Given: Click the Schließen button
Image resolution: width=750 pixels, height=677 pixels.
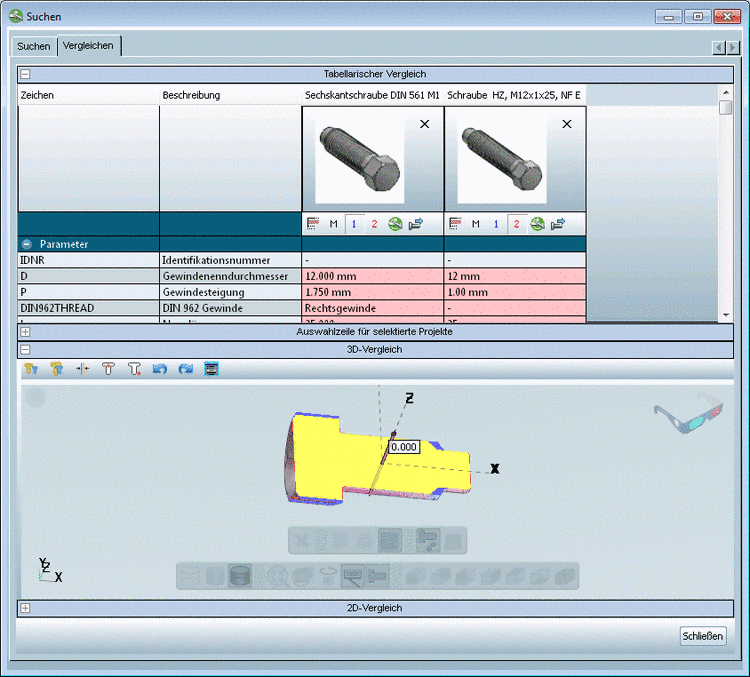Looking at the screenshot, I should (703, 636).
